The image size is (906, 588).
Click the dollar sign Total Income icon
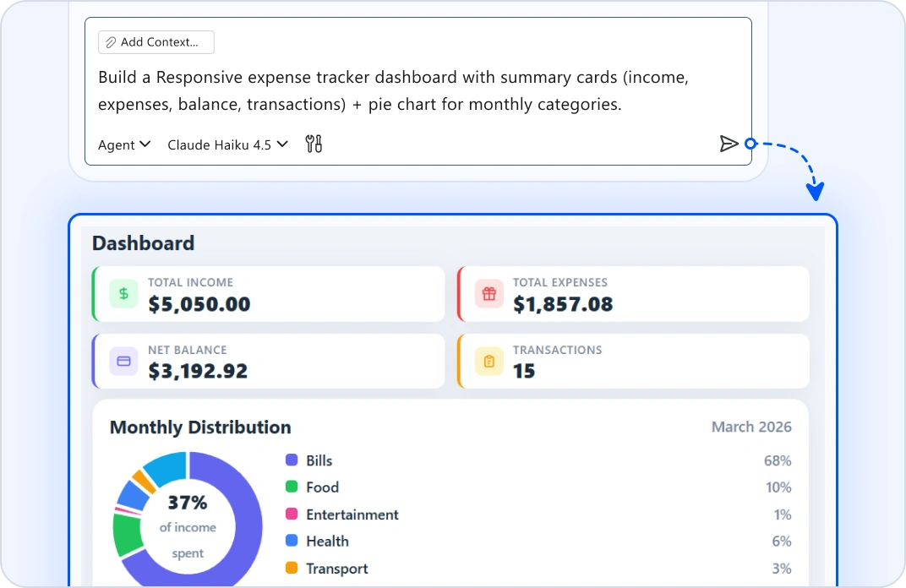[x=123, y=293]
